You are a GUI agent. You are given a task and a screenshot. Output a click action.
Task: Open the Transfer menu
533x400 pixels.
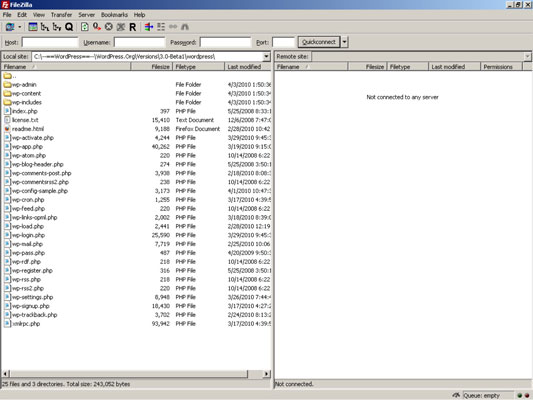click(x=62, y=15)
